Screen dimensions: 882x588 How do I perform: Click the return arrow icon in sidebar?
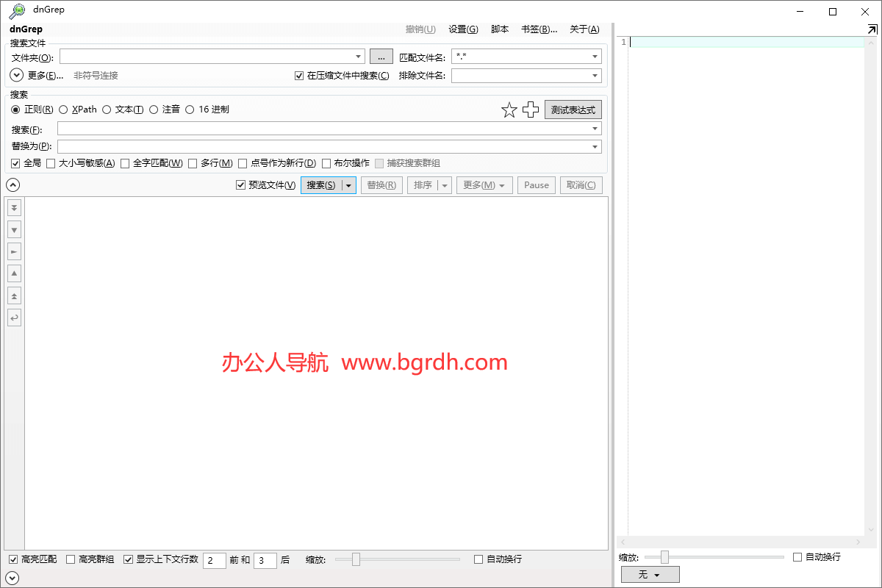point(14,318)
